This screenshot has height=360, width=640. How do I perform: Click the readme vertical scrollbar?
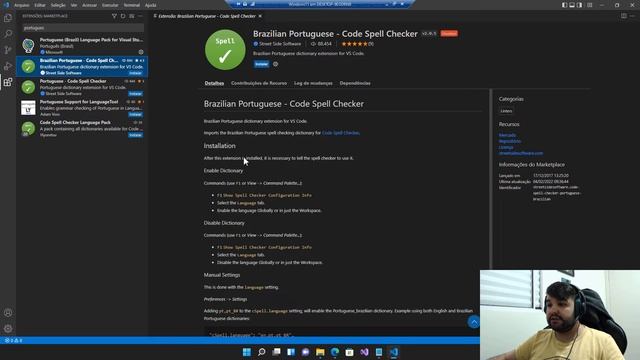click(x=491, y=180)
